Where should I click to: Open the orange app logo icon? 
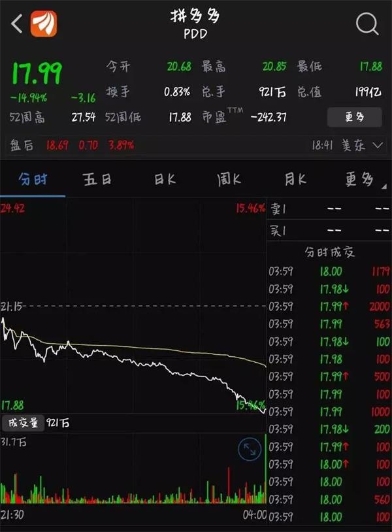pos(44,24)
